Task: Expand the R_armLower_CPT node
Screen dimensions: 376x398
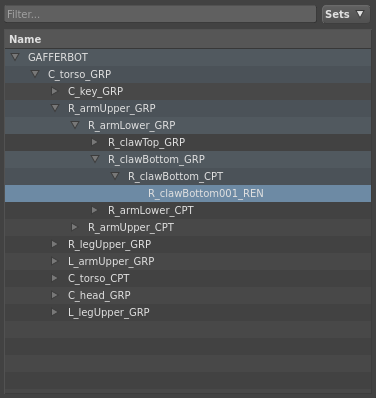Action: click(x=95, y=210)
